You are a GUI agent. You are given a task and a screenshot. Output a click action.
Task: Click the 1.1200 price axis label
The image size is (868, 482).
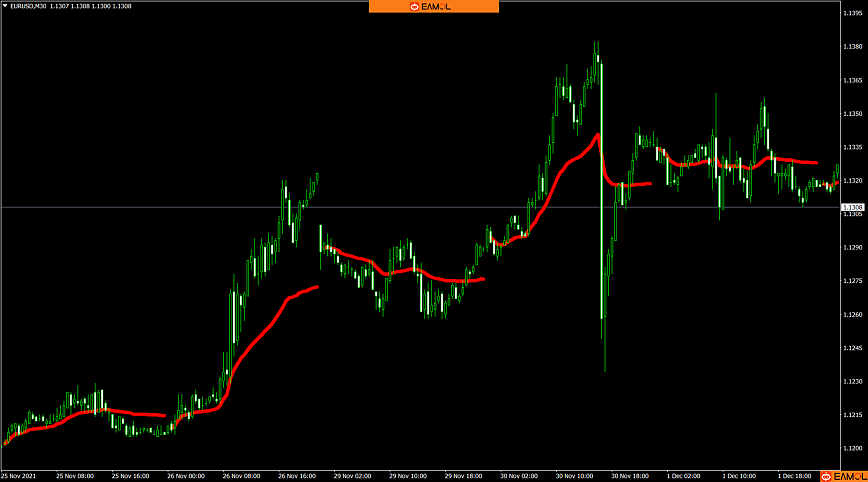pos(852,448)
